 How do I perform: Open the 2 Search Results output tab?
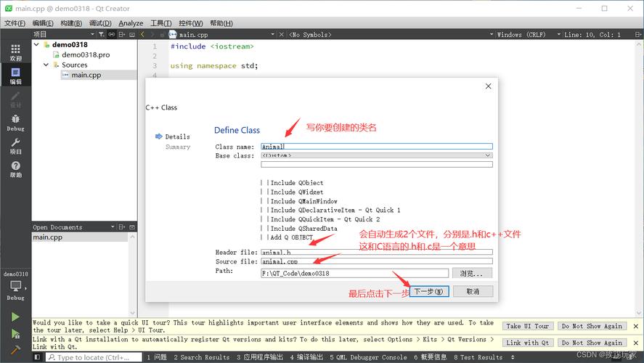pos(202,357)
